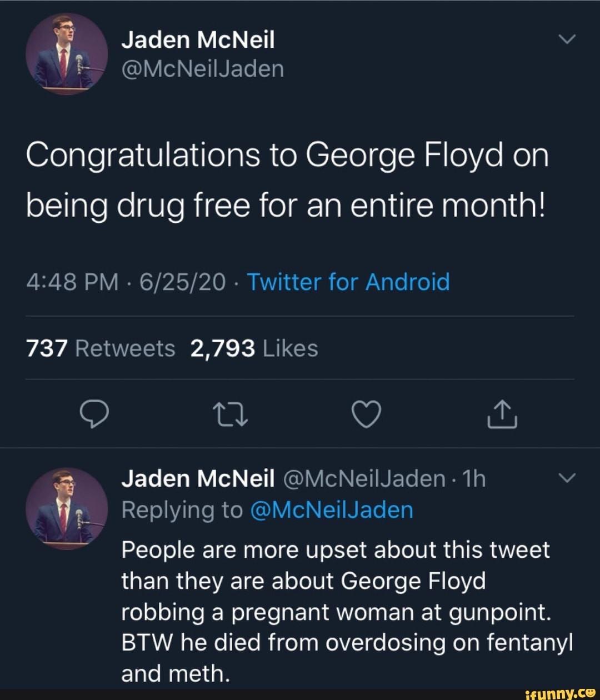View the 2,793 Likes list
Viewport: 600px width, 700px height.
[254, 349]
